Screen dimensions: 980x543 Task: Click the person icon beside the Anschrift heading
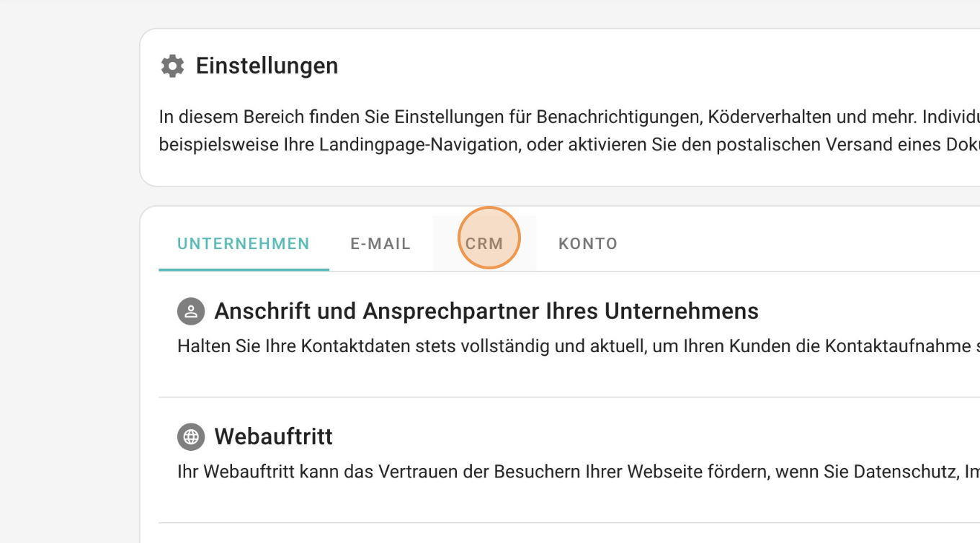point(191,311)
